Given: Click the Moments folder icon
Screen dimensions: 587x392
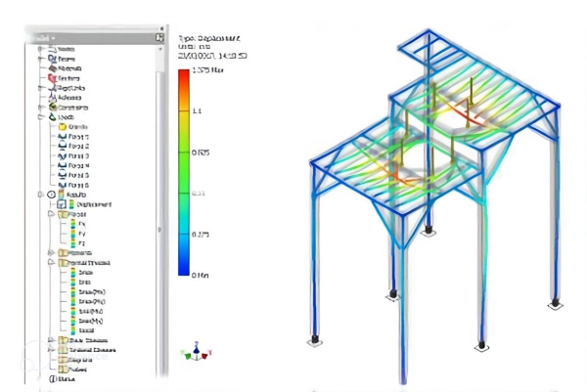Looking at the screenshot, I should pos(63,253).
